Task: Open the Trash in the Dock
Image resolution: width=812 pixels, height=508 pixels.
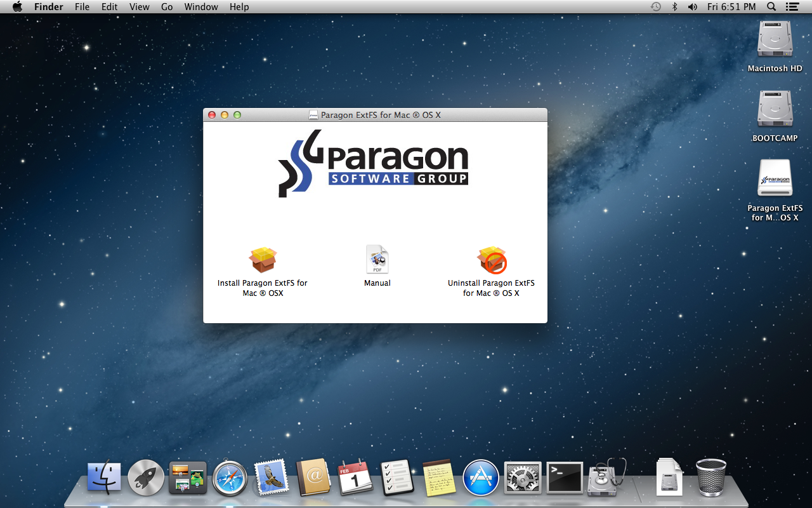Action: pos(711,478)
